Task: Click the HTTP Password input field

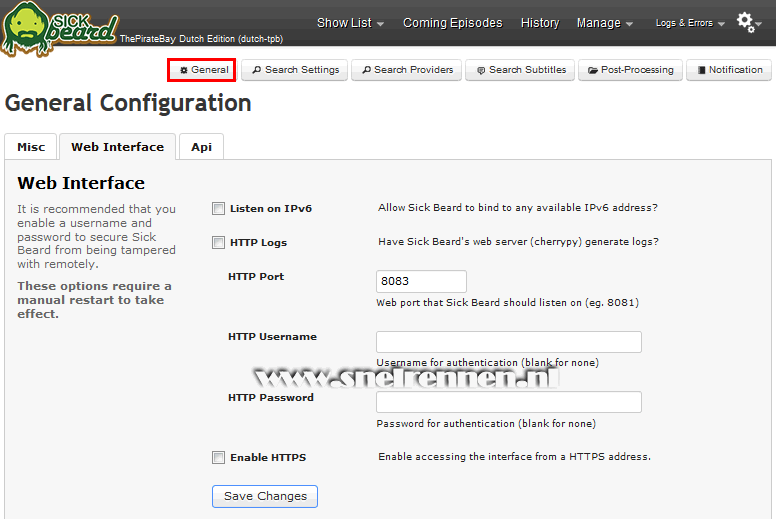Action: [509, 402]
